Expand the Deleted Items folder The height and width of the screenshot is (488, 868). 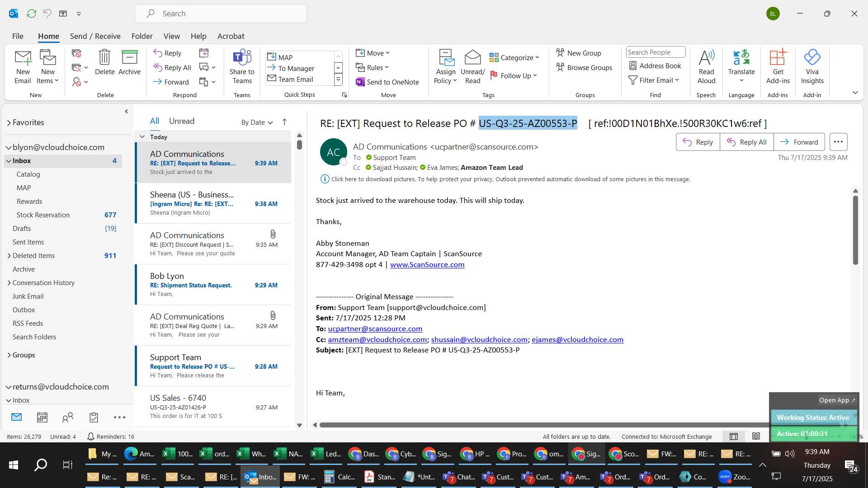(x=9, y=256)
